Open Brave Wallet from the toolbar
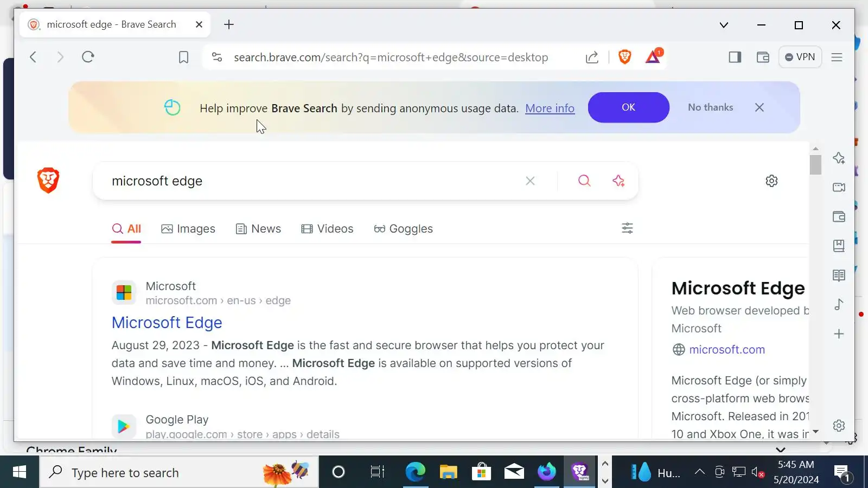The height and width of the screenshot is (488, 868). (x=763, y=57)
